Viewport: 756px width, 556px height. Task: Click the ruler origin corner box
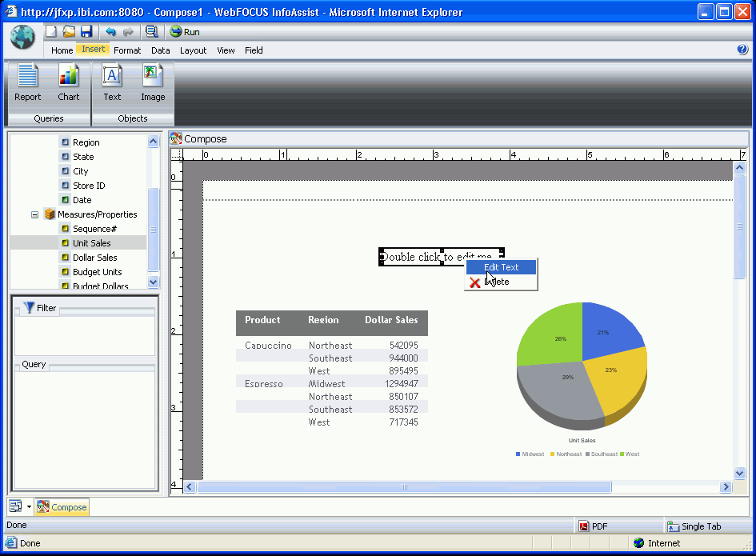coord(177,154)
